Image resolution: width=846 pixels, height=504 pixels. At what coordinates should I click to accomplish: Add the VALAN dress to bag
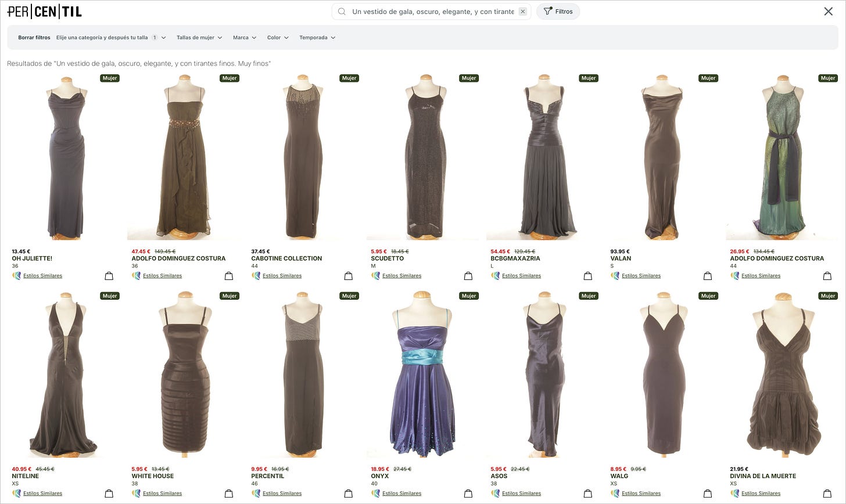[708, 276]
